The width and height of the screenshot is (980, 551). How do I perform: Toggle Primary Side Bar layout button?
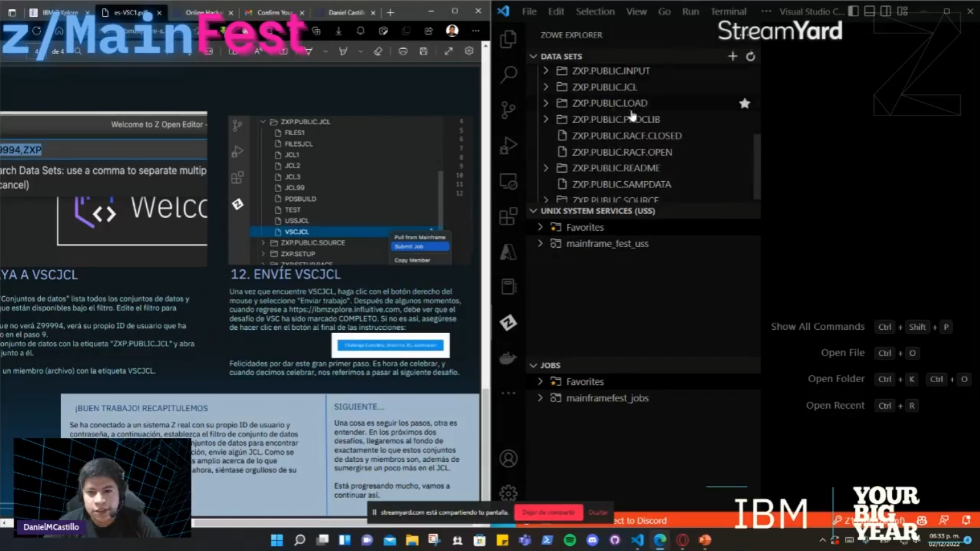854,11
